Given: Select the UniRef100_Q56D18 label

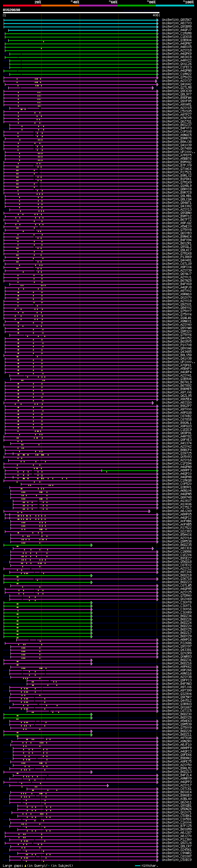Looking at the screenshot, I should coord(177,562).
